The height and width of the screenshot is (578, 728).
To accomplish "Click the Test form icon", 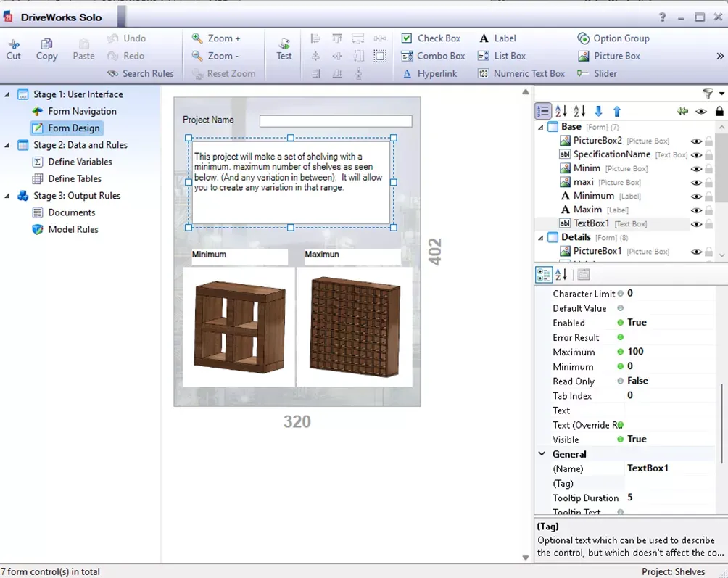I will (x=284, y=44).
